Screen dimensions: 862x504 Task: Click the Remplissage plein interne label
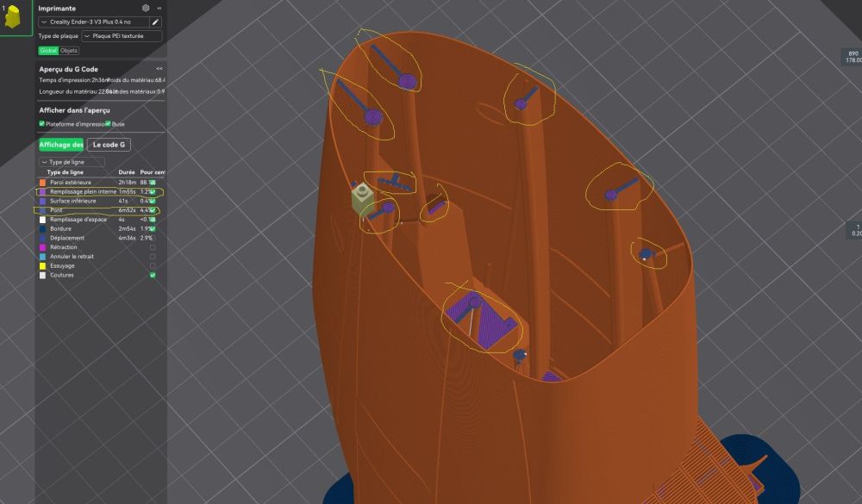[x=83, y=192]
